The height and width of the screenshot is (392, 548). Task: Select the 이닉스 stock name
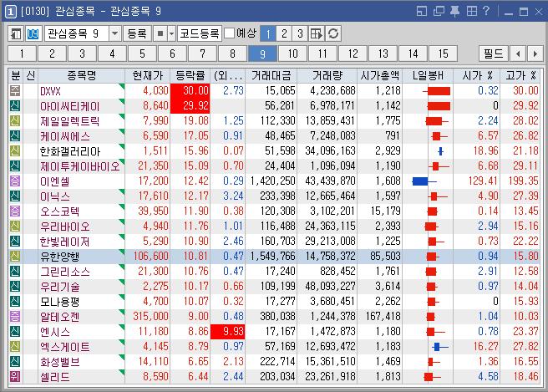(55, 196)
